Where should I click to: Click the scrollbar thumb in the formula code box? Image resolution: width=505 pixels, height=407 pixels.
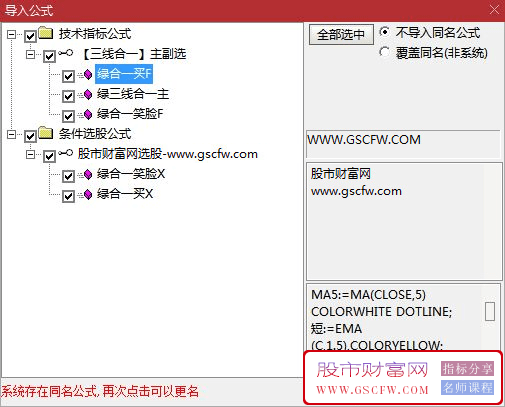pos(490,311)
